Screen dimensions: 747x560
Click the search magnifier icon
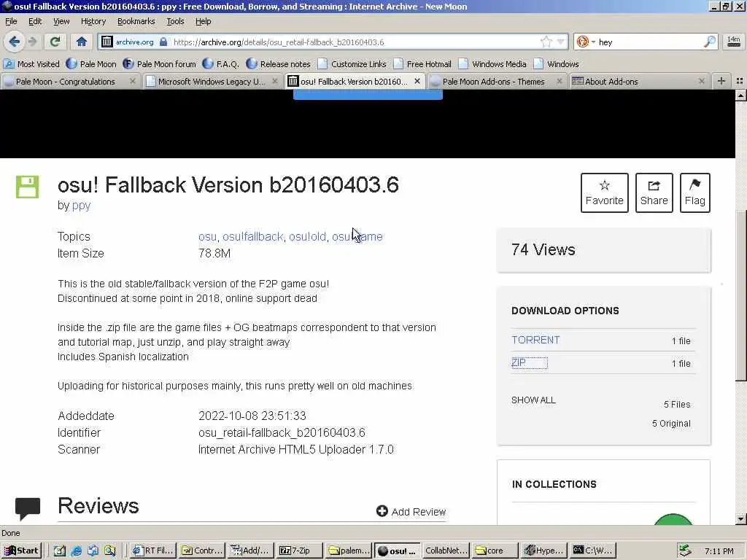point(709,42)
